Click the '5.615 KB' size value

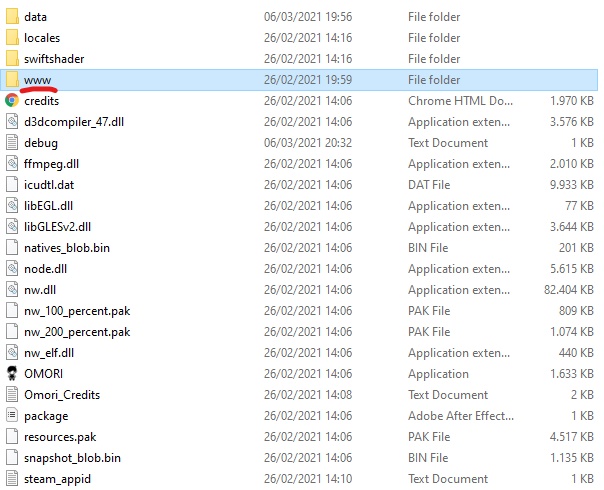[572, 269]
